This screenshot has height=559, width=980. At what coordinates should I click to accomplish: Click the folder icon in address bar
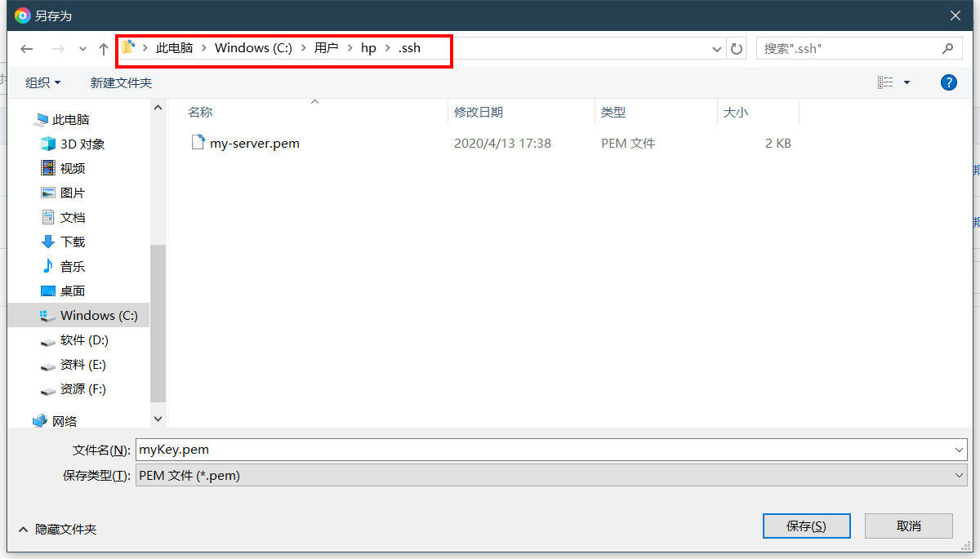tap(128, 47)
